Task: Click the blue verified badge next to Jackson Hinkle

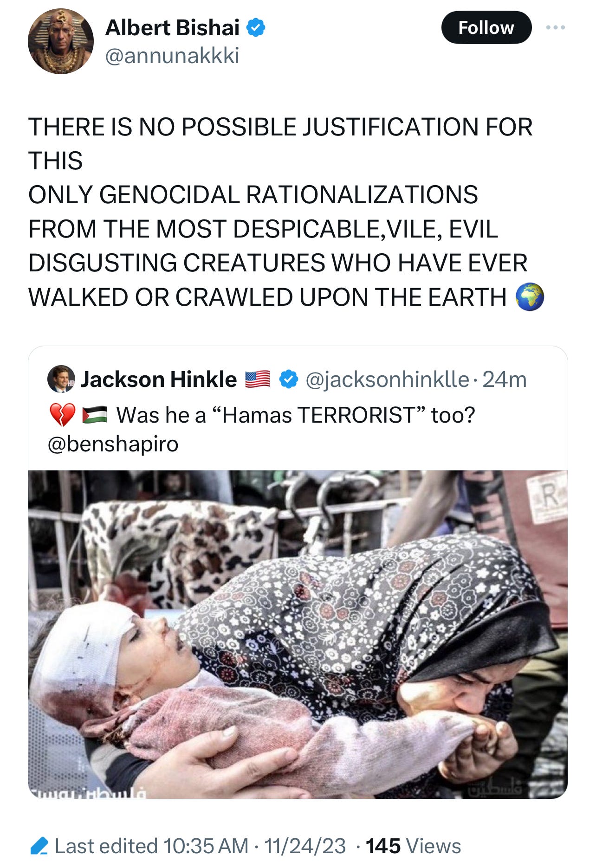Action: [288, 379]
